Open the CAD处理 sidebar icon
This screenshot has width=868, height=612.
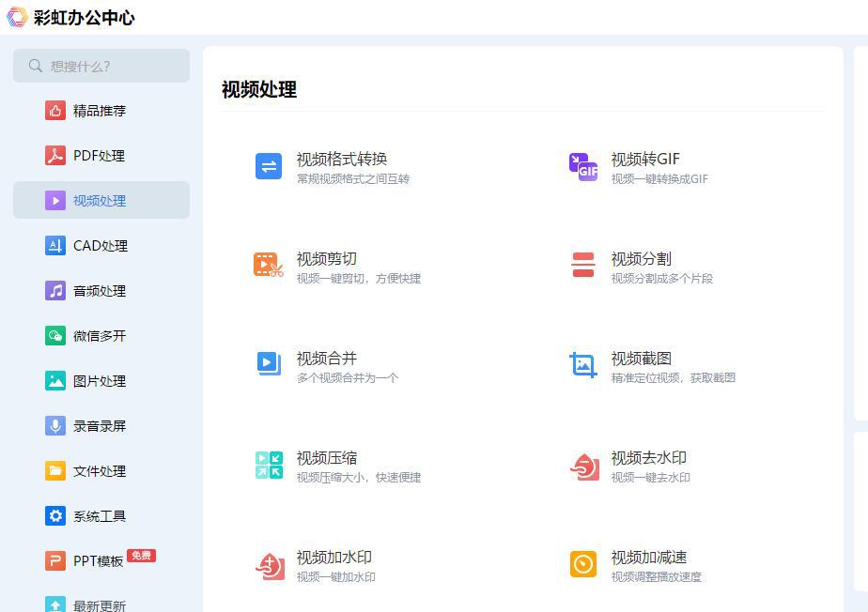coord(55,245)
